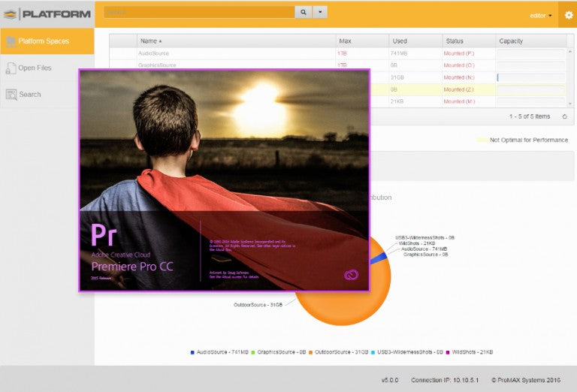Click the Pr logo on Premiere splash

[104, 234]
